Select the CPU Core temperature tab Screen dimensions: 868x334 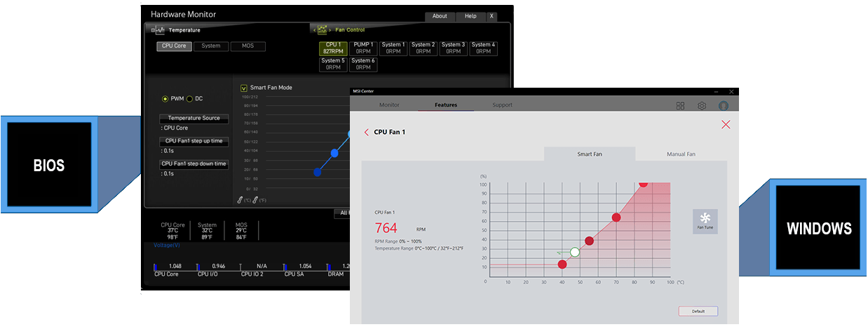coord(174,46)
